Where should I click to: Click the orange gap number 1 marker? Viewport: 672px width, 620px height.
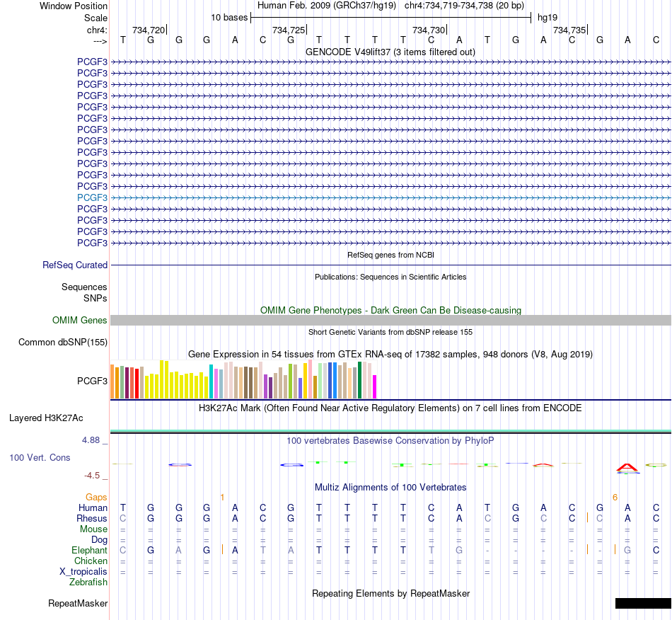[222, 498]
